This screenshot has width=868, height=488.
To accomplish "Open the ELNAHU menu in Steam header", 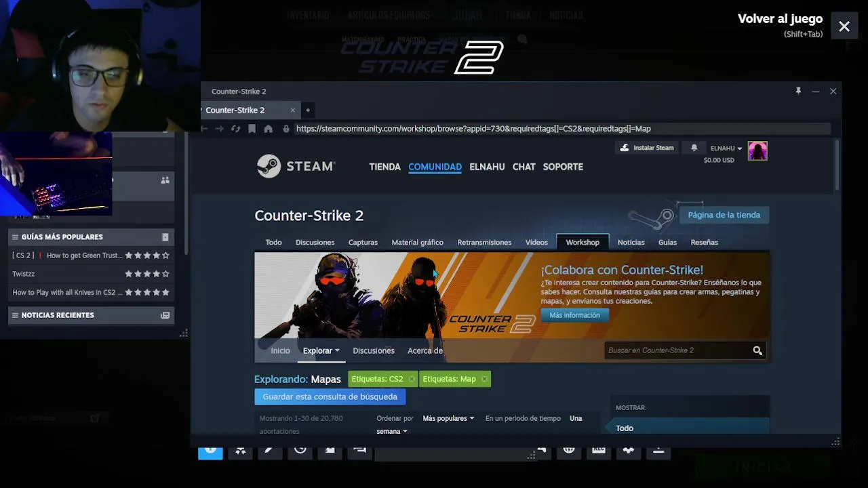I will pyautogui.click(x=487, y=167).
